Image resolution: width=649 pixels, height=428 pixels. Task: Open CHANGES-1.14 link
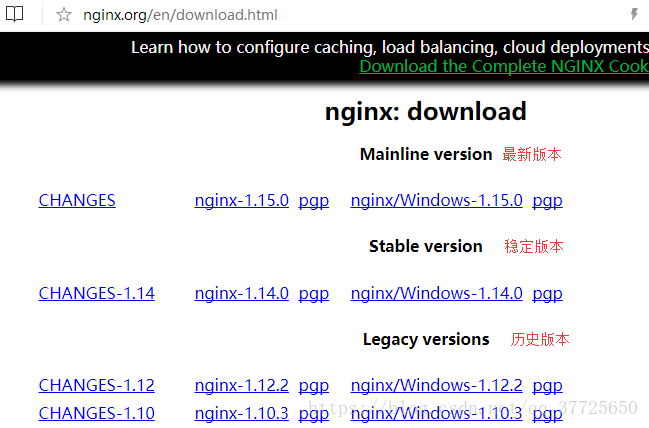click(x=96, y=293)
